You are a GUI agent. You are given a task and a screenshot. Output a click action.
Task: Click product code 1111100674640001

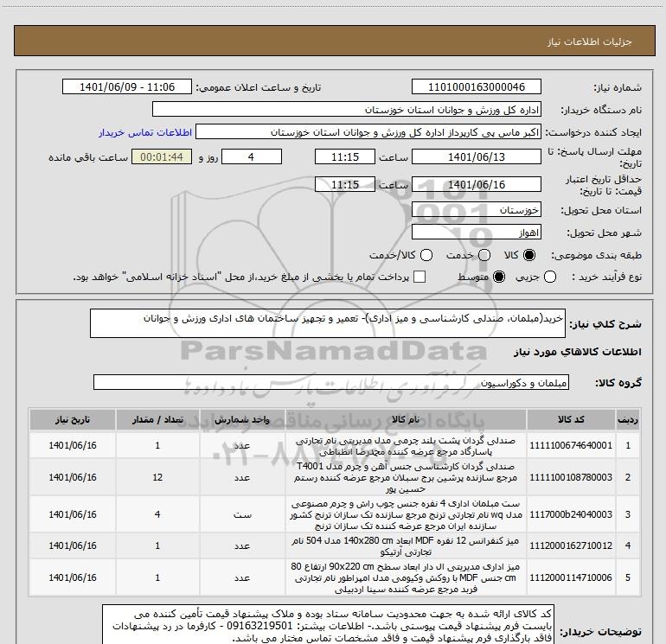tap(571, 445)
